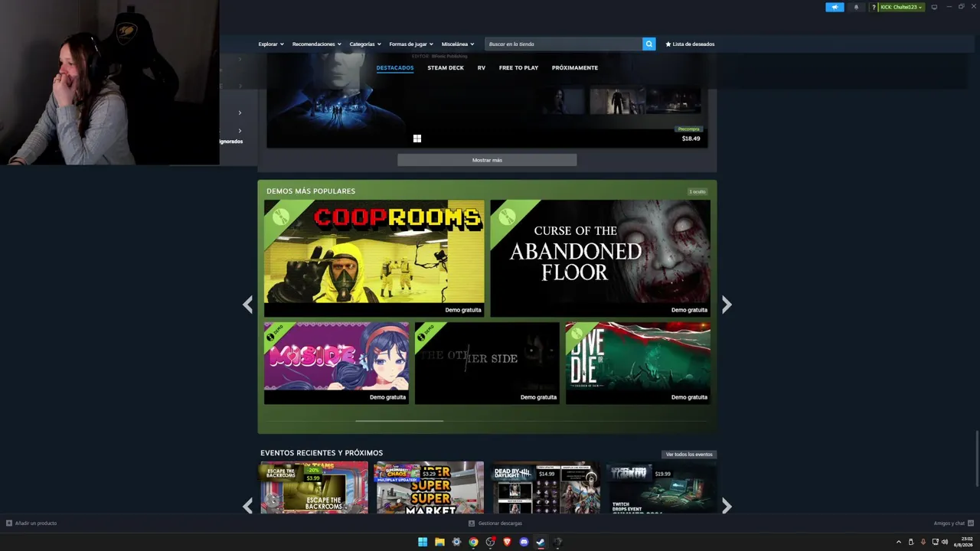The image size is (980, 551).
Task: Click the Precompra label
Action: (x=689, y=129)
